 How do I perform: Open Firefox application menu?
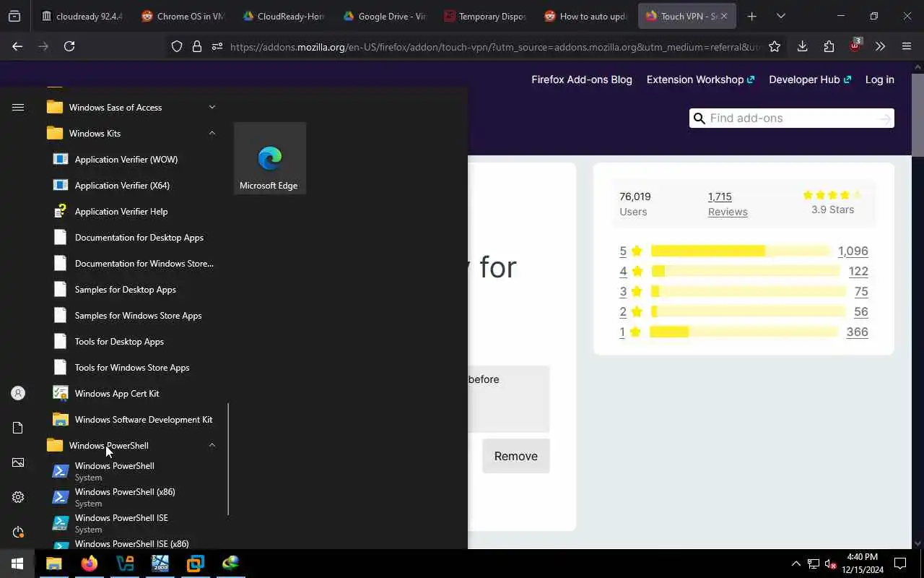907,46
